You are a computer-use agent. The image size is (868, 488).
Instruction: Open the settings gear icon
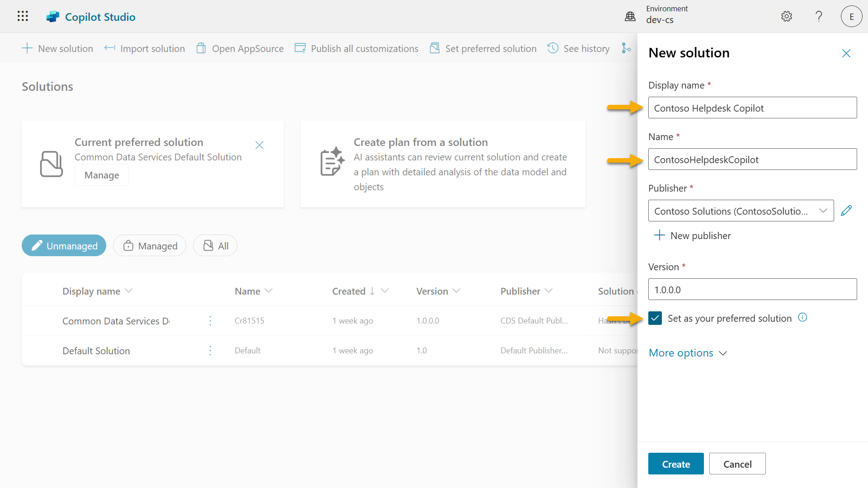[x=787, y=17]
